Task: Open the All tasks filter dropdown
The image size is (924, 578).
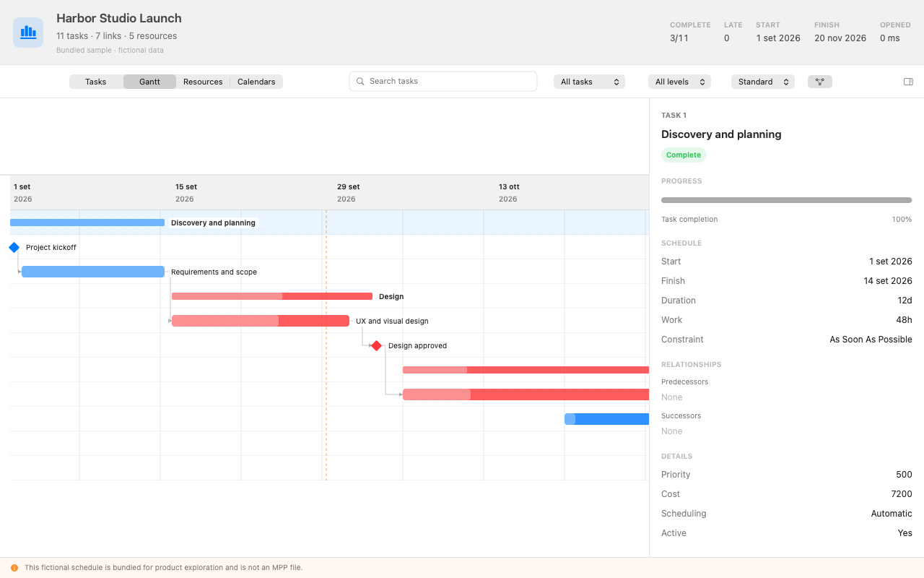Action: [x=589, y=82]
